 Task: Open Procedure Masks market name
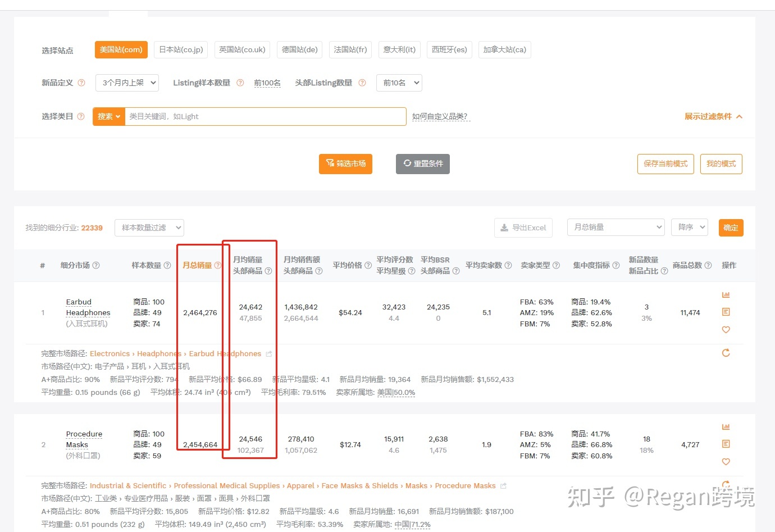pos(84,439)
